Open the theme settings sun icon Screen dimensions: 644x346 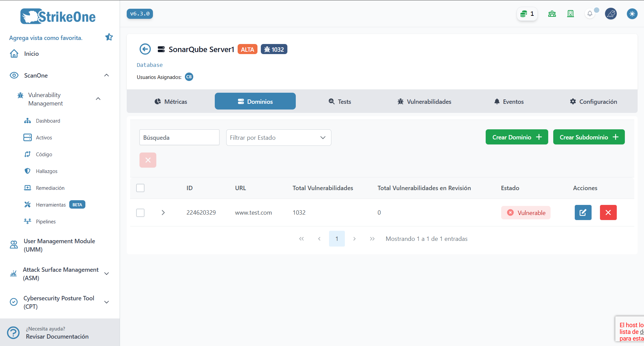(x=632, y=14)
